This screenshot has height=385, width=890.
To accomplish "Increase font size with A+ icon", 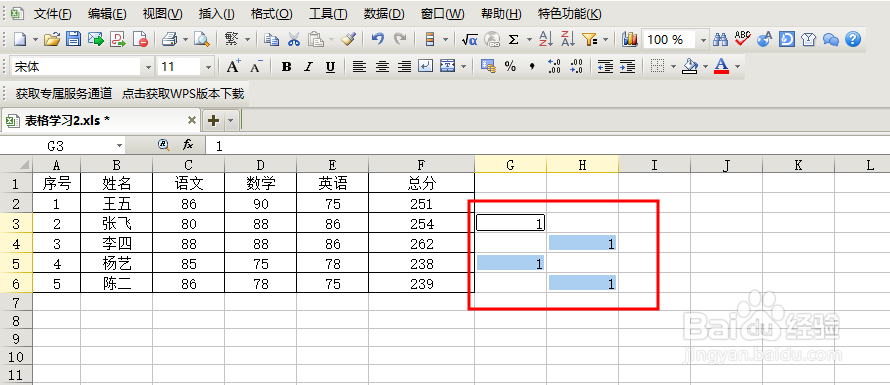I will (x=233, y=66).
